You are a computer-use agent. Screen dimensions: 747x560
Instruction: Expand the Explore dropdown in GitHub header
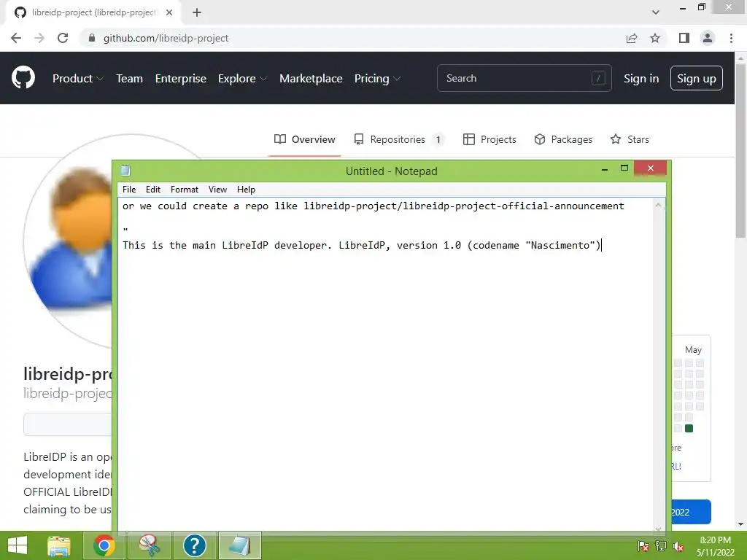(x=242, y=79)
